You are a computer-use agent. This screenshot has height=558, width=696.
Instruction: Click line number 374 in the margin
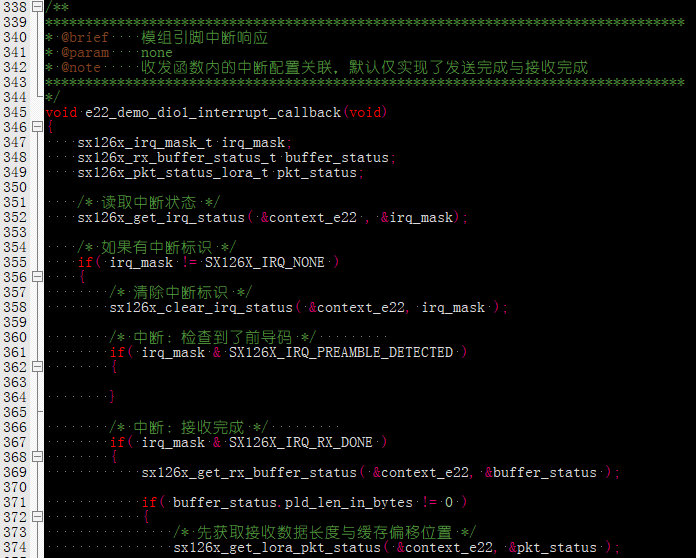click(x=14, y=548)
